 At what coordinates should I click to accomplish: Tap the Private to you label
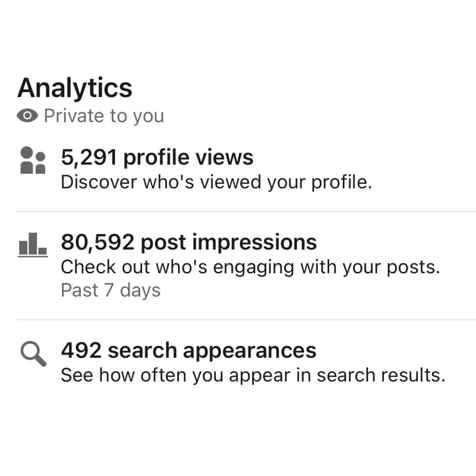pyautogui.click(x=104, y=115)
